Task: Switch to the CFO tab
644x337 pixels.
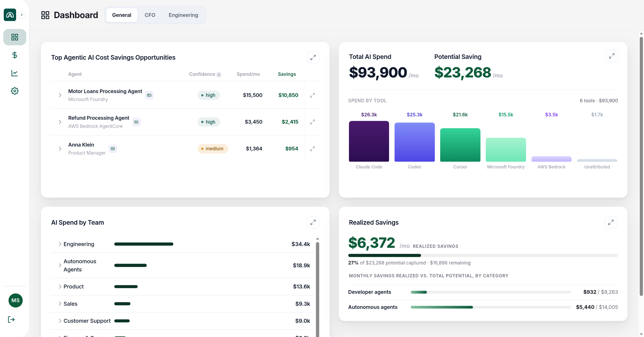Action: [150, 15]
